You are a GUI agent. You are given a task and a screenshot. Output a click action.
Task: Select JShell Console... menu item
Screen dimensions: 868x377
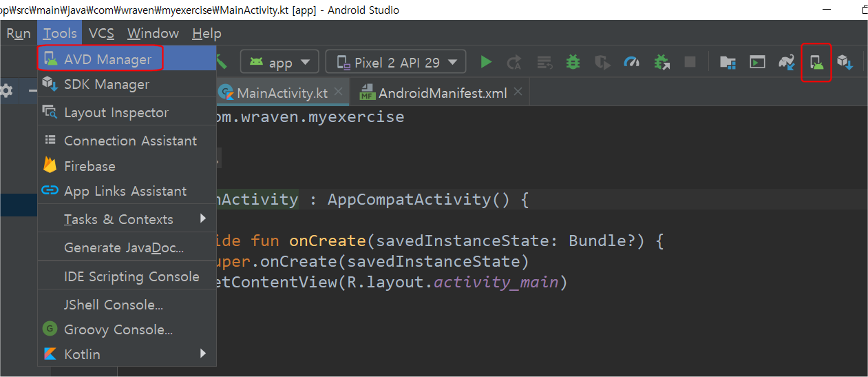click(127, 304)
